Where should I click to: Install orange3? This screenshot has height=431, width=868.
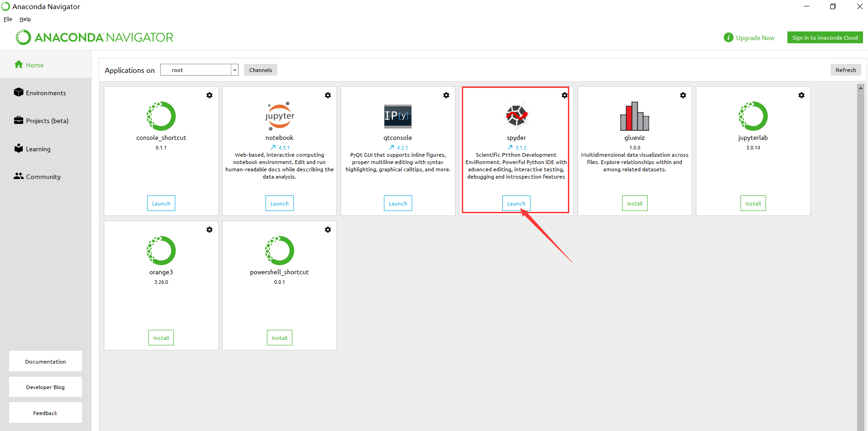point(161,338)
